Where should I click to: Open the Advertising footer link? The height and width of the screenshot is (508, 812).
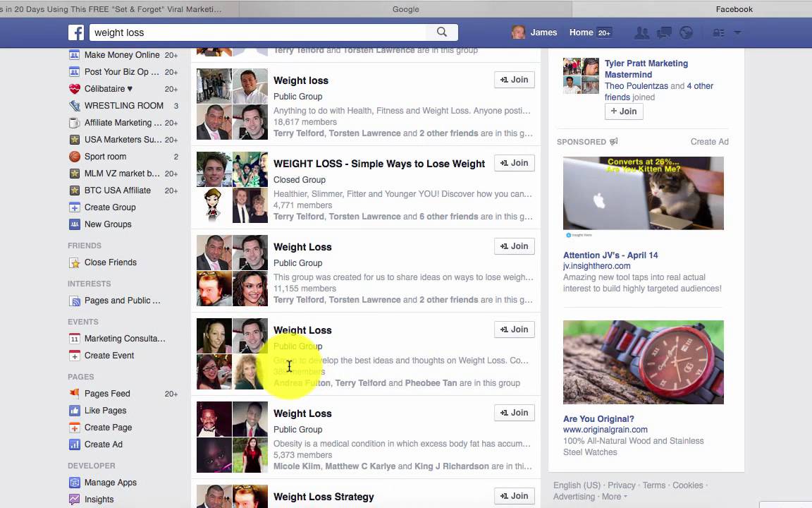tap(574, 497)
